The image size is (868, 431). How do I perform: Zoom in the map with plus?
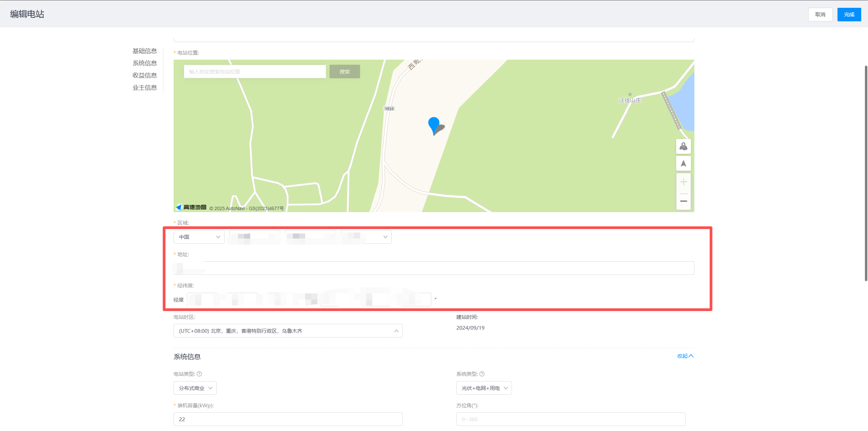(x=683, y=182)
